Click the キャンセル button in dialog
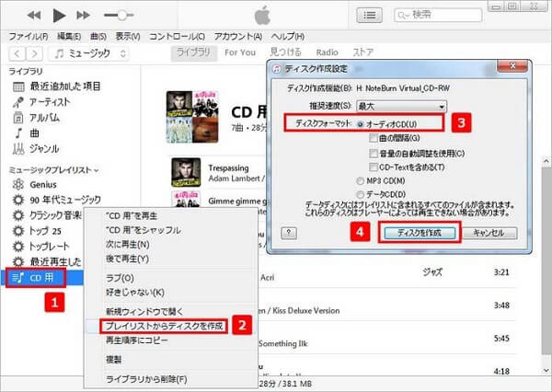Viewport: 552px width, 392px height. 489,233
